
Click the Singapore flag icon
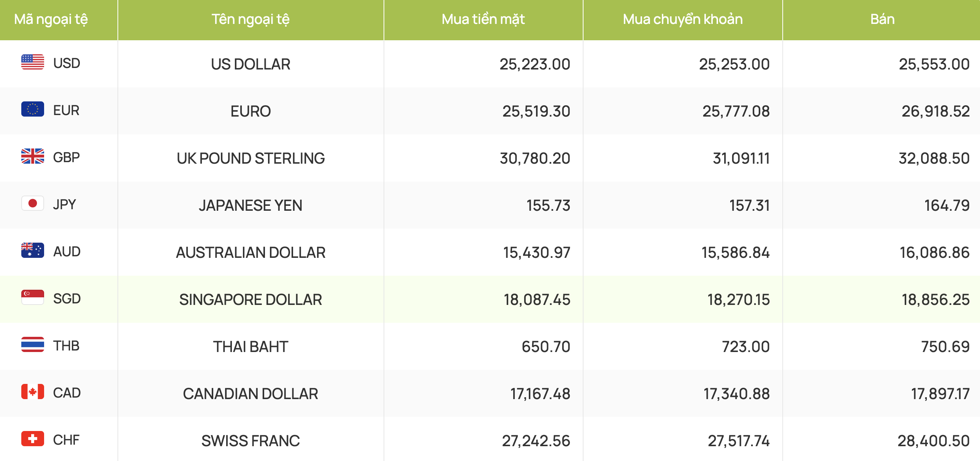pyautogui.click(x=33, y=298)
